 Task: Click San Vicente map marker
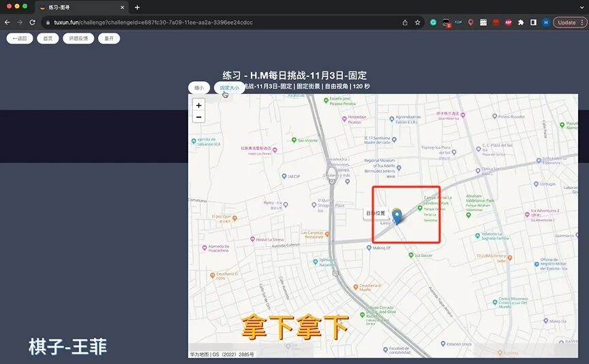(x=294, y=140)
